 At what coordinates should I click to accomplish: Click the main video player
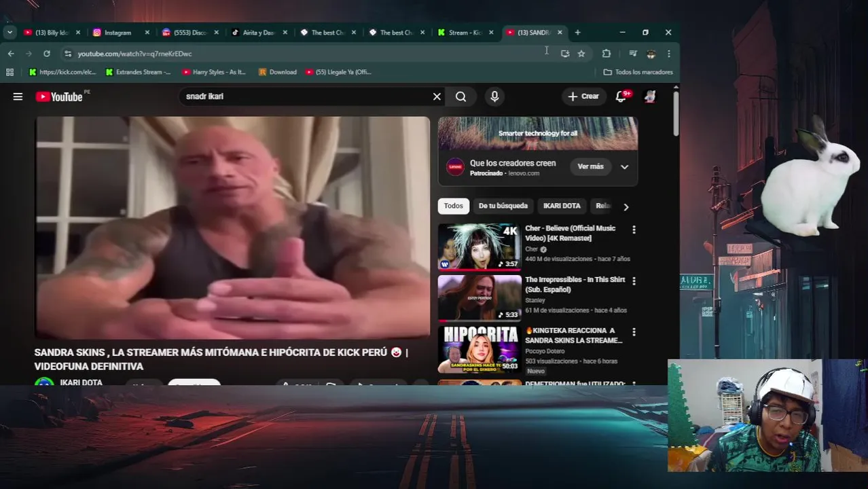(233, 228)
